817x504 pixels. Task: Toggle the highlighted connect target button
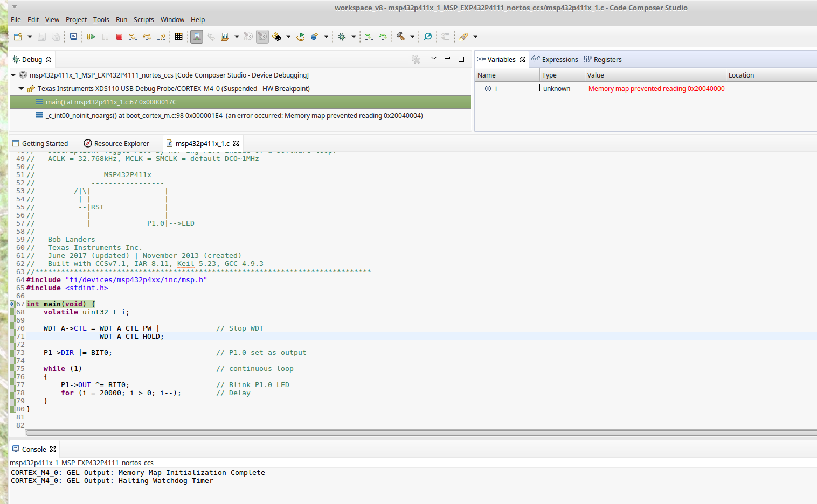click(197, 37)
